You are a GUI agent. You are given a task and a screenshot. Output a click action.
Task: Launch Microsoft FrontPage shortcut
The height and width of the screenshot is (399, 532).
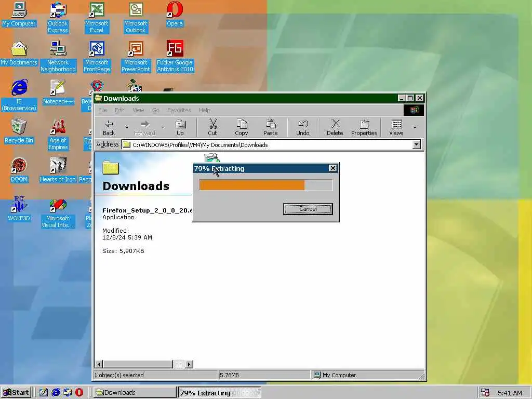point(97,57)
